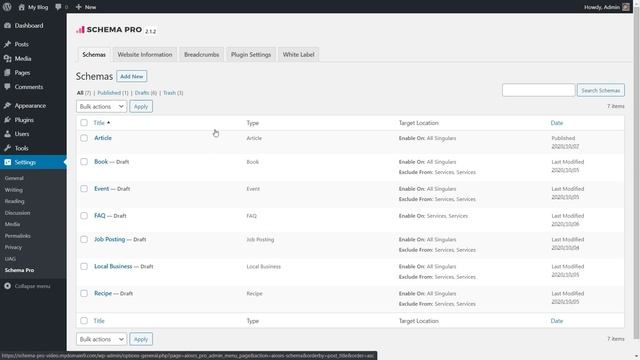Click the Title sort arrow indicator
Screen dimensions: 640x360
tap(109, 122)
